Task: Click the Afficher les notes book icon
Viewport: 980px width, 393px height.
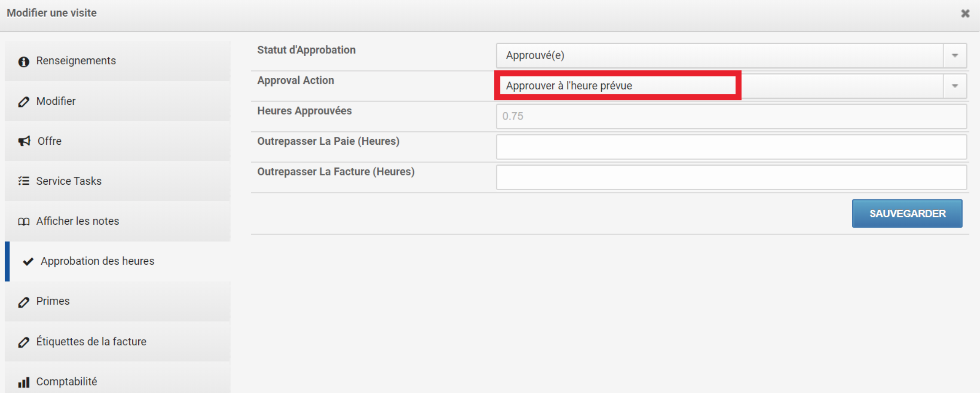Action: pyautogui.click(x=23, y=222)
